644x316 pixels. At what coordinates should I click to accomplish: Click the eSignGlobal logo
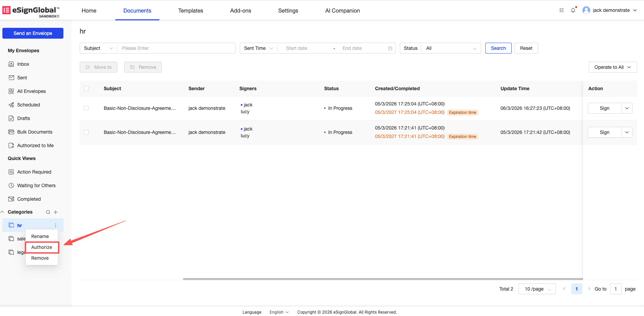click(x=31, y=11)
